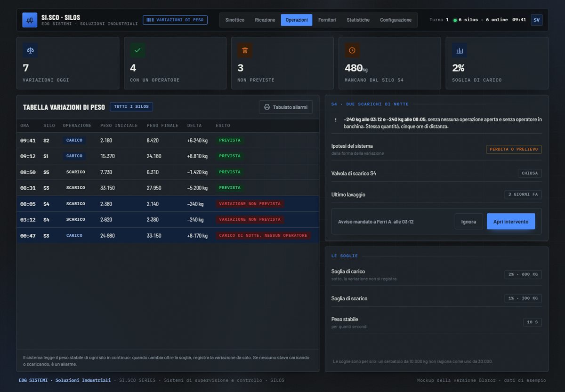Click the green checkmark icon on operator card
Screen dimensions: 565x392
tap(137, 50)
